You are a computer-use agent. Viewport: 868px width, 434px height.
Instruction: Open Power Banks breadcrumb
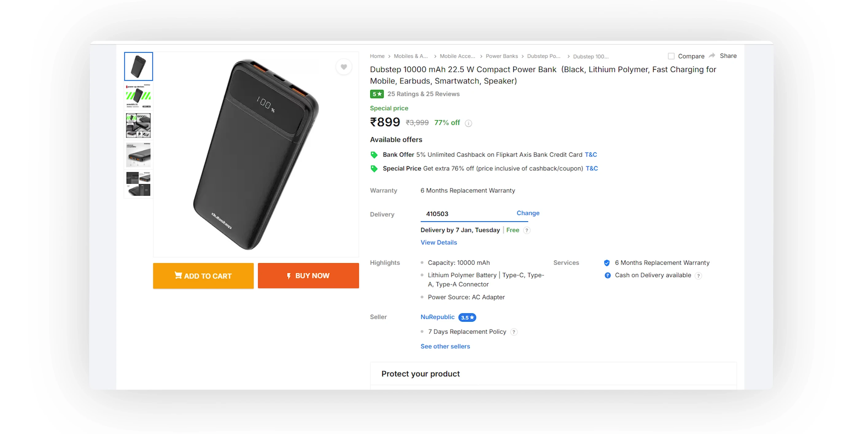point(502,56)
